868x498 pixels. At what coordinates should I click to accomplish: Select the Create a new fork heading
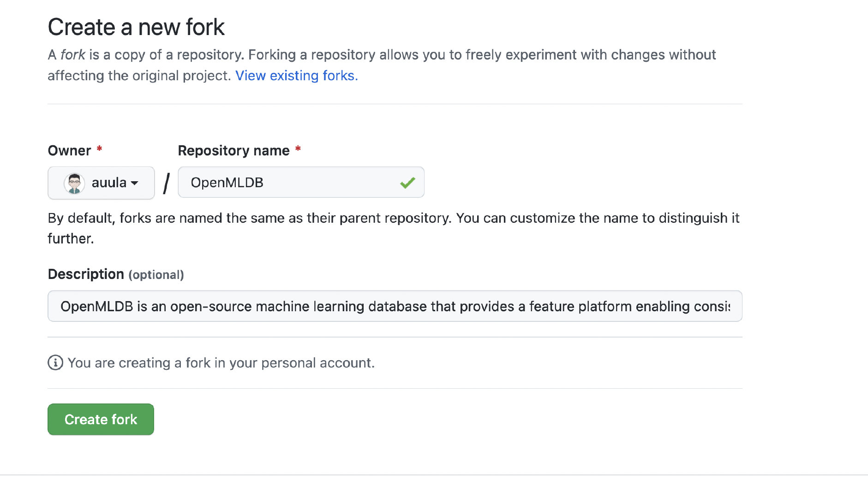click(136, 27)
